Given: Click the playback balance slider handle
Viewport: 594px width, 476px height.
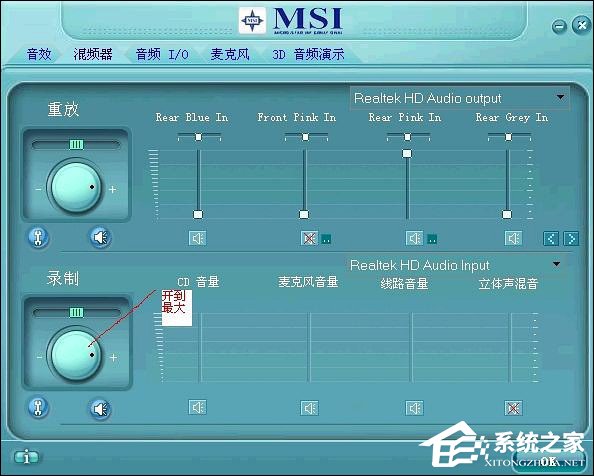Looking at the screenshot, I should tap(77, 144).
